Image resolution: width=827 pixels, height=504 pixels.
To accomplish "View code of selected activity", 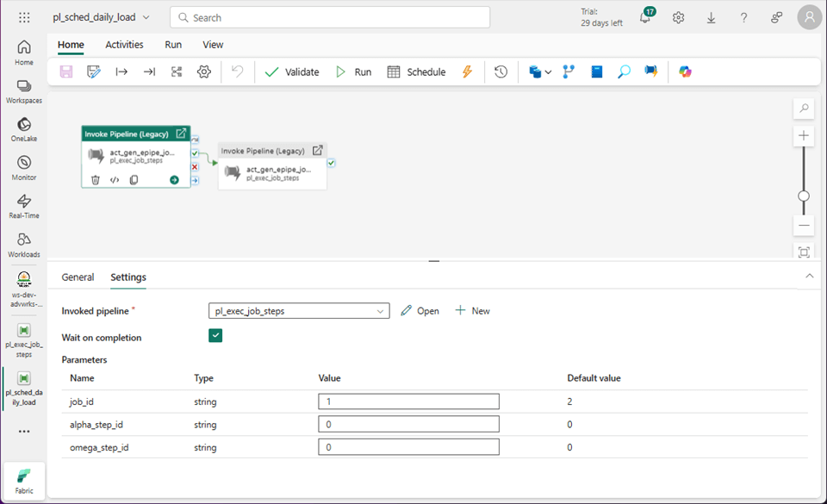I will [115, 180].
